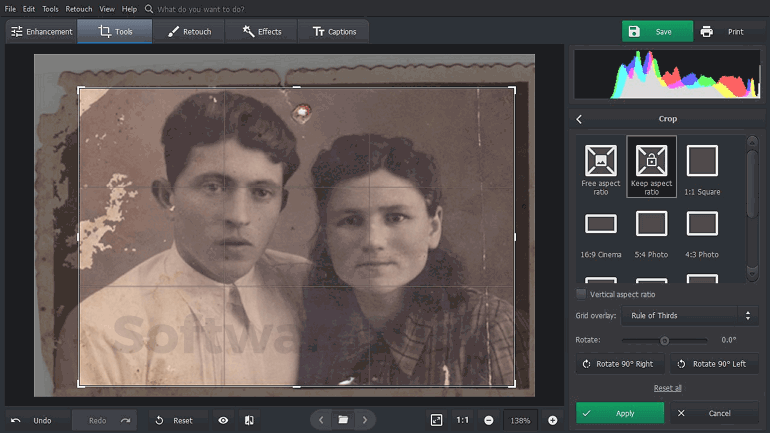
Task: Open the folder browse icon
Action: coord(343,420)
